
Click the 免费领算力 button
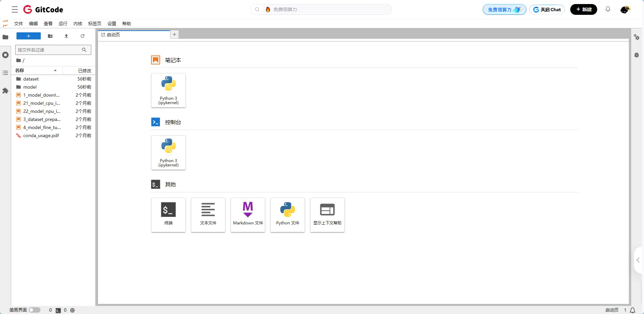point(504,9)
